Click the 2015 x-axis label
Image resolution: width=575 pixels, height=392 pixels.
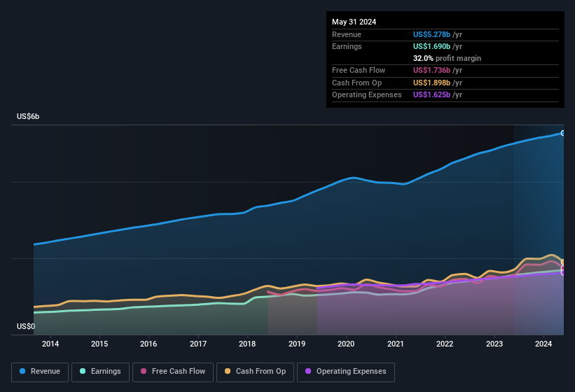point(99,344)
